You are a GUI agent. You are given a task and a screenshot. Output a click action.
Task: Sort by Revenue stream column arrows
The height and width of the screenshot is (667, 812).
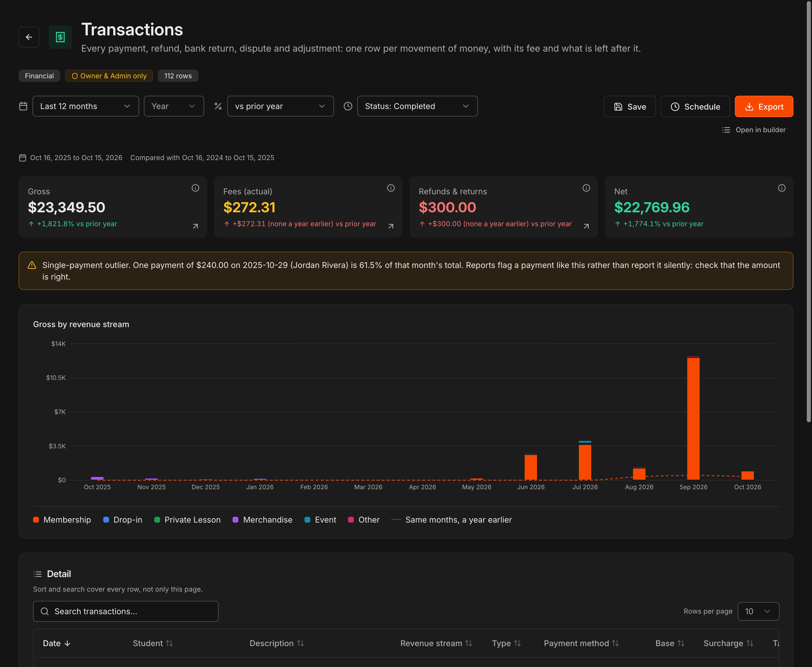(469, 643)
